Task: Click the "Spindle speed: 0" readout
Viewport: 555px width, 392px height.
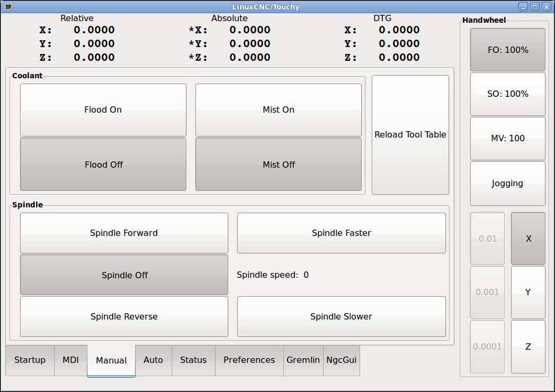Action: pyautogui.click(x=273, y=275)
